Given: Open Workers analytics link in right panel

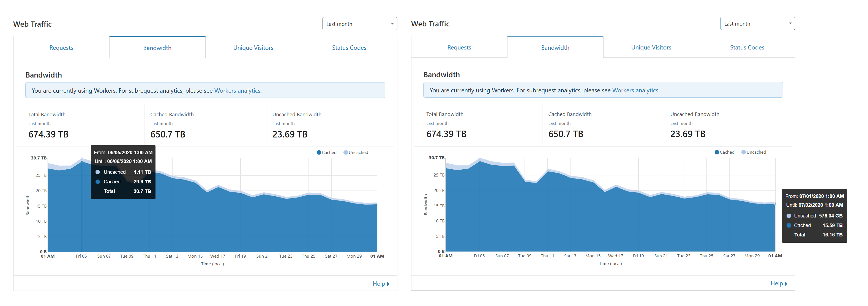Looking at the screenshot, I should 635,90.
